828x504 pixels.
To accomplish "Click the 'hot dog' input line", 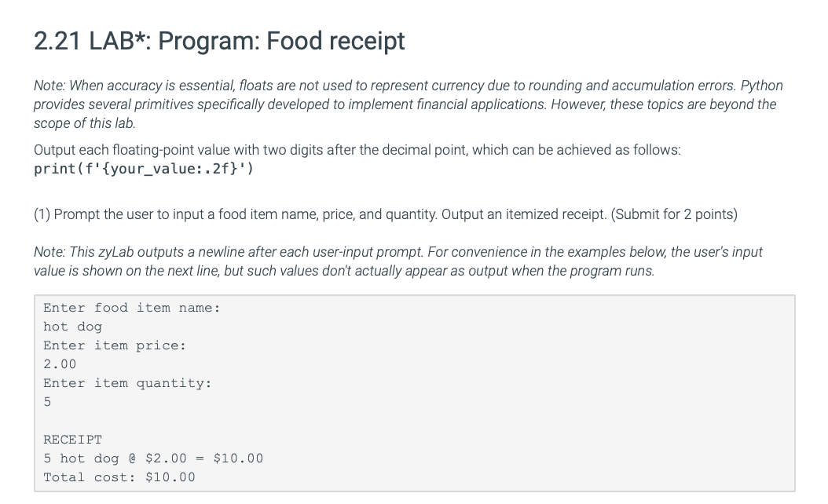I will (72, 327).
